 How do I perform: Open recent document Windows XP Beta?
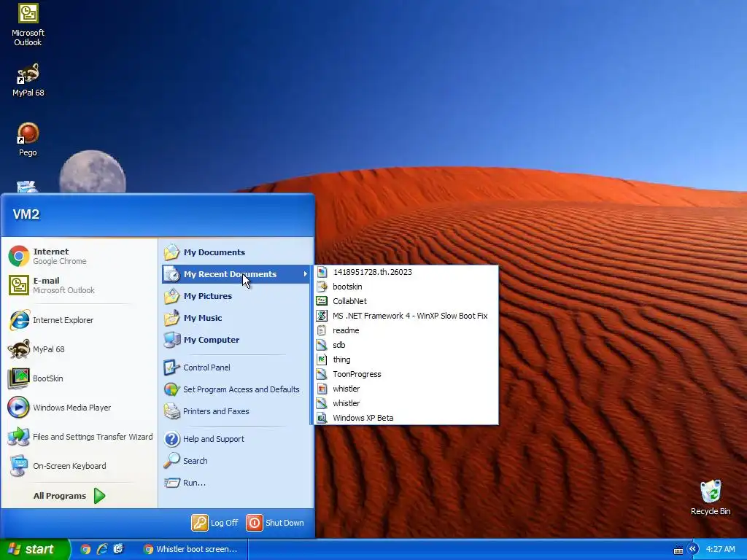pyautogui.click(x=406, y=418)
